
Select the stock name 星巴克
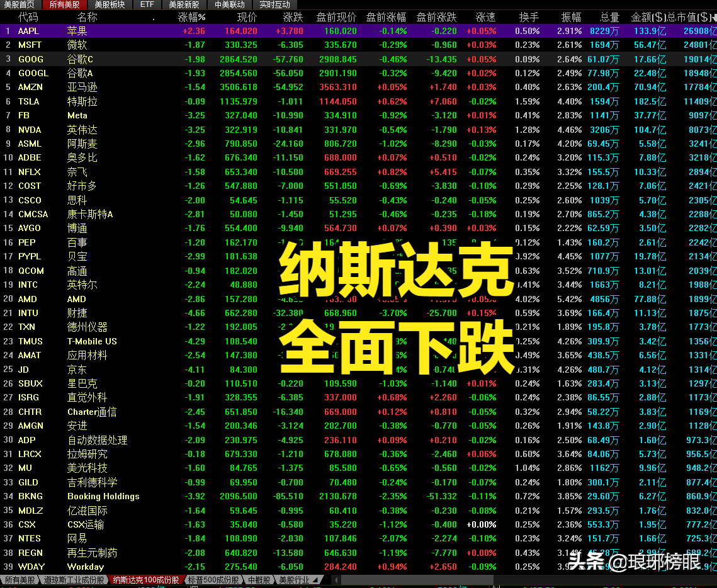(82, 383)
